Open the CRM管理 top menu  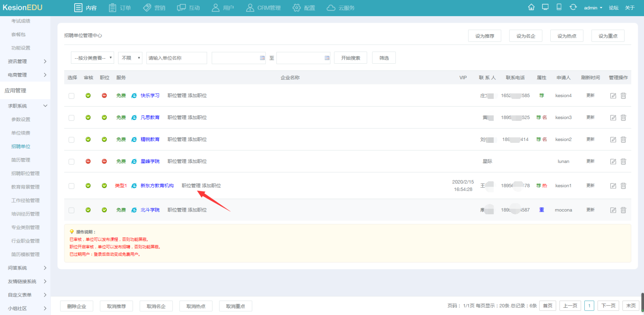263,8
